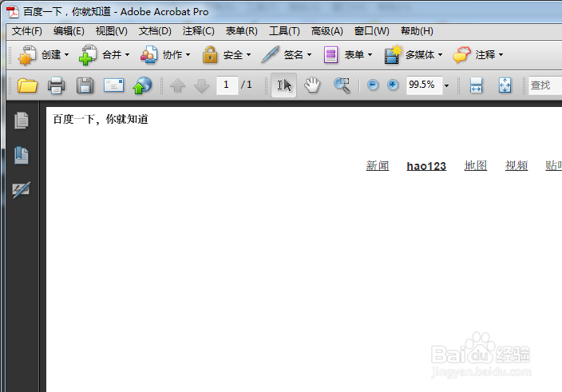Click the Security padlock icon
562x392 pixels.
(210, 55)
